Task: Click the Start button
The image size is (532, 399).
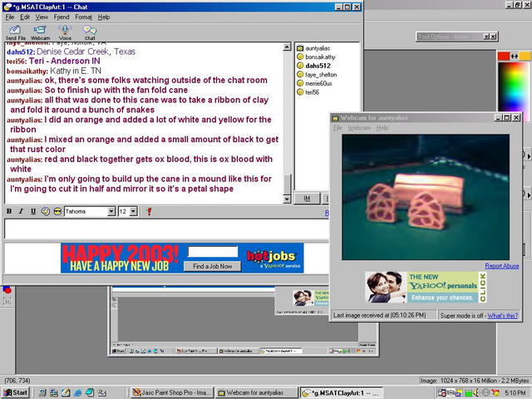Action: [x=16, y=392]
